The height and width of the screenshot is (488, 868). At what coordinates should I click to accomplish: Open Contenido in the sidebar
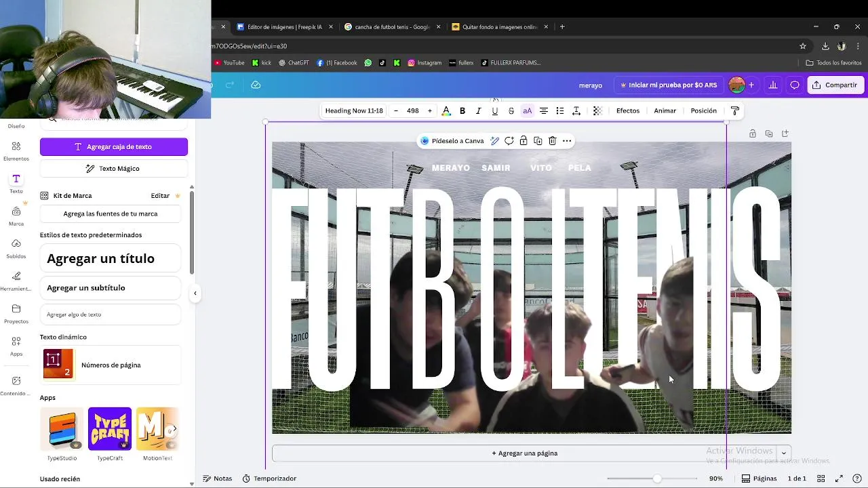(x=16, y=386)
